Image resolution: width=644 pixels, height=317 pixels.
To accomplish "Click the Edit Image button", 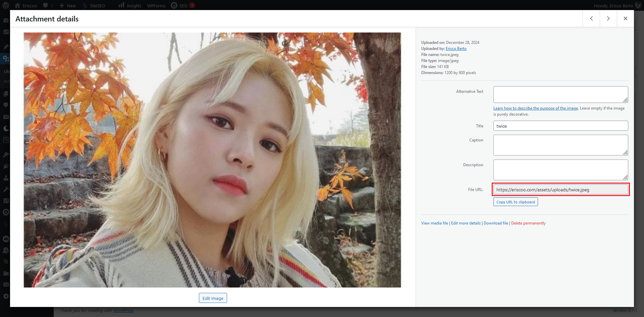I will click(x=213, y=298).
